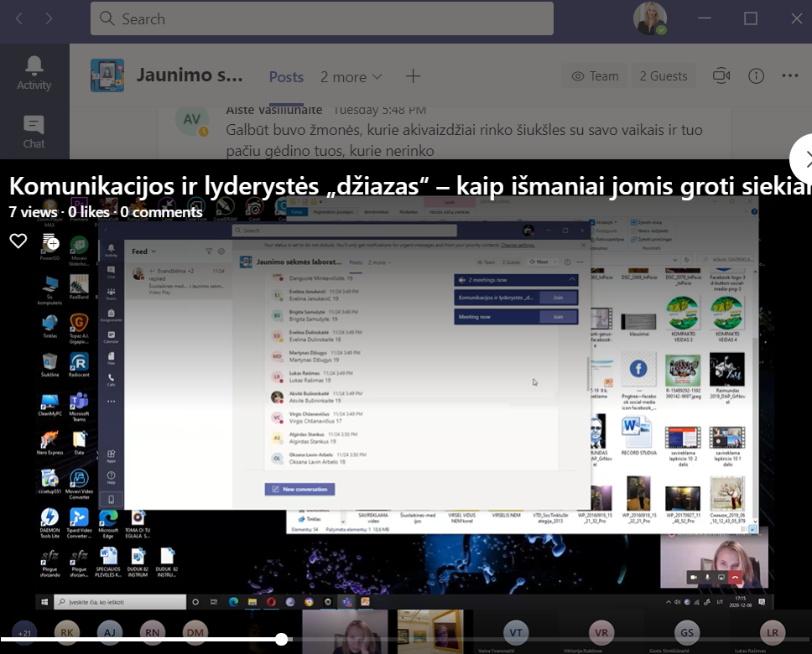Image resolution: width=812 pixels, height=654 pixels.
Task: Click the New conversation button
Action: point(299,490)
